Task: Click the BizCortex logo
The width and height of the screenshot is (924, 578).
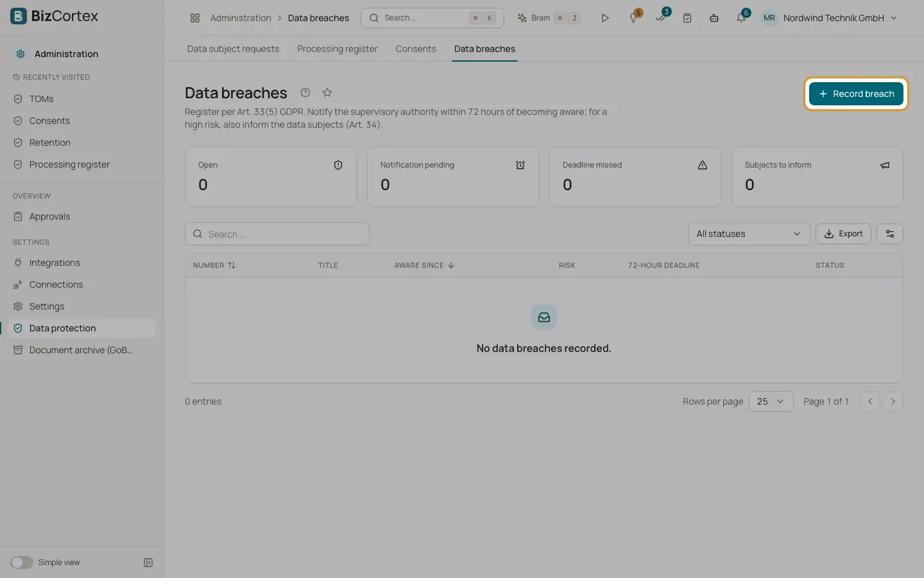Action: pos(55,16)
